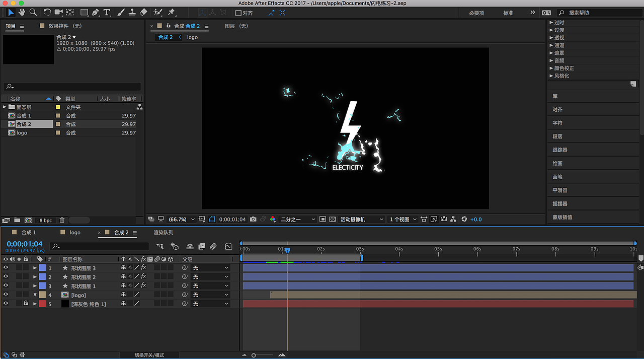The height and width of the screenshot is (359, 644).
Task: Hide the 深灰色 纯色 1 layer
Action: pyautogui.click(x=6, y=304)
